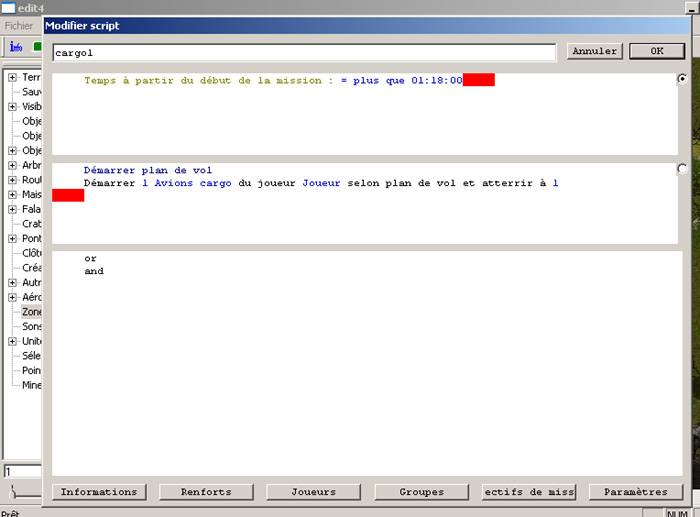Viewport: 700px width, 517px height.
Task: Click the blue Info toolbar icon
Action: (x=15, y=46)
